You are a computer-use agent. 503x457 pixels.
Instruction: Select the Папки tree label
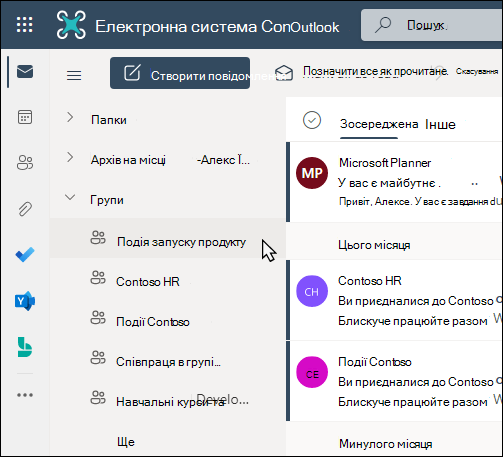(x=109, y=120)
